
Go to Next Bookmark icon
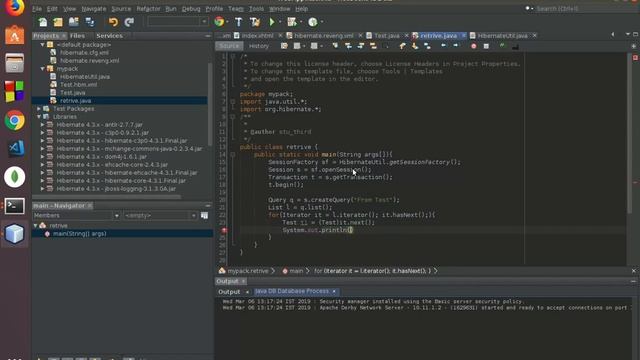415,46
